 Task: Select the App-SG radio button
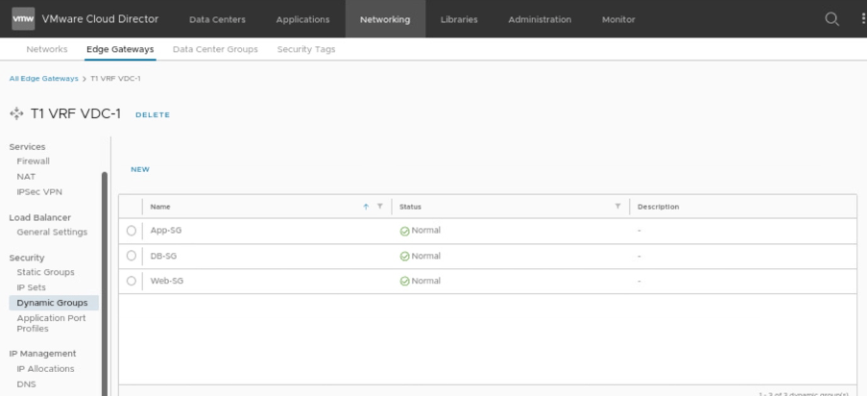pyautogui.click(x=132, y=231)
